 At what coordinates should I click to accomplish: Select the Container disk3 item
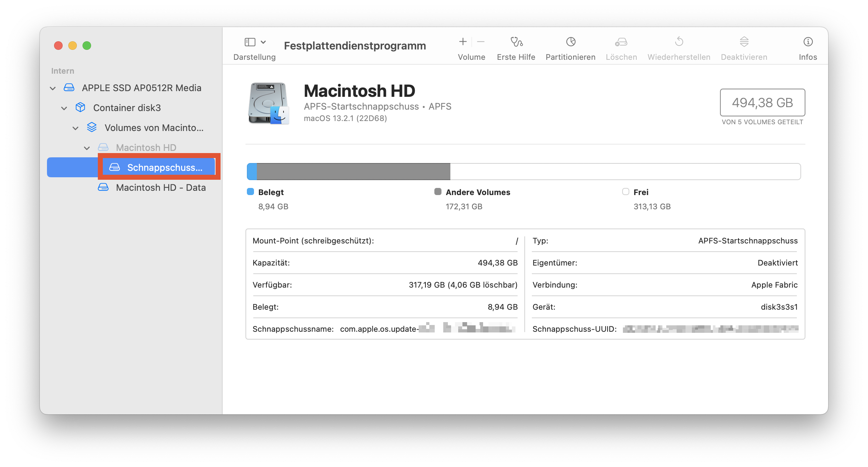[127, 108]
